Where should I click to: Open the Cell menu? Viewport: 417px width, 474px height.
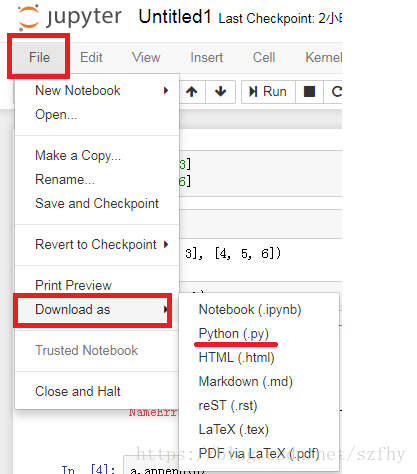pyautogui.click(x=264, y=57)
